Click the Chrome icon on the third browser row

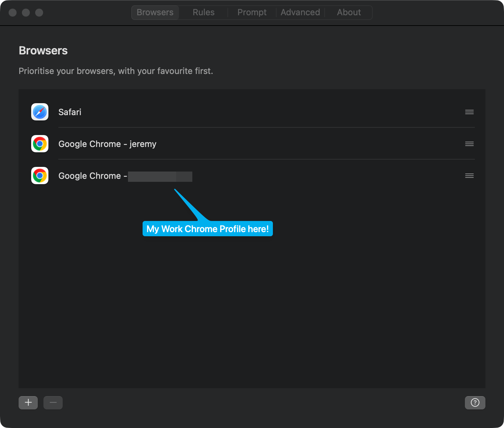[x=39, y=176]
